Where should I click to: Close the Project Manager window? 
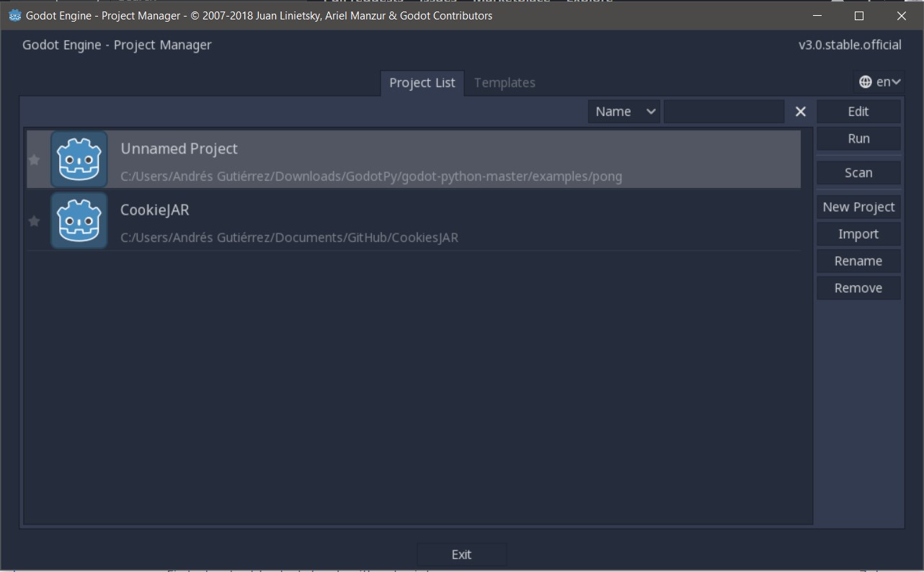point(902,15)
